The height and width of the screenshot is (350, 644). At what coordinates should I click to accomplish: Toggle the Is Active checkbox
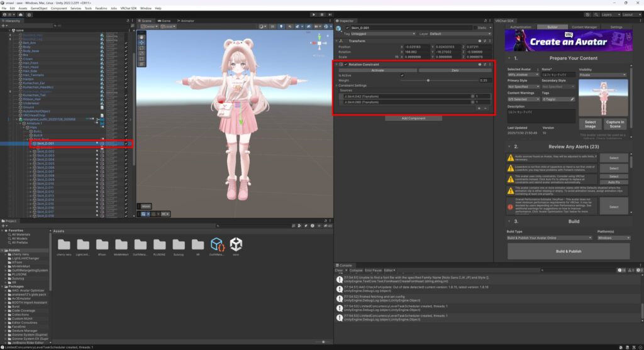click(402, 75)
